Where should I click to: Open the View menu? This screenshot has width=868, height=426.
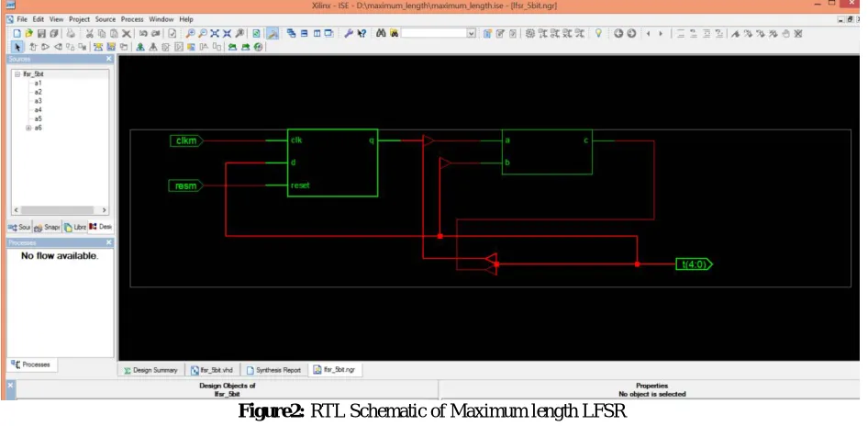(57, 19)
